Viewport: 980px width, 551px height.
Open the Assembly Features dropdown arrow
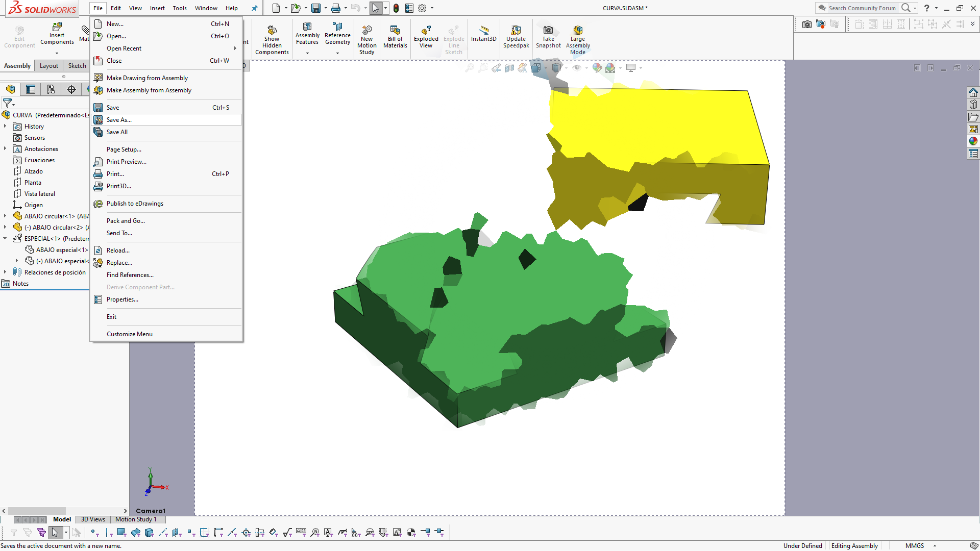pos(307,53)
